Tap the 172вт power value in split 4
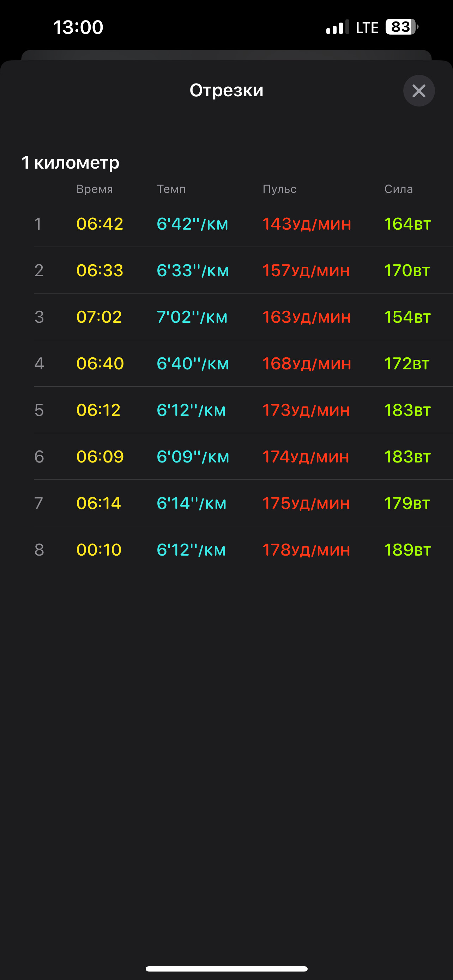Screen dimensions: 453x980 coord(406,364)
